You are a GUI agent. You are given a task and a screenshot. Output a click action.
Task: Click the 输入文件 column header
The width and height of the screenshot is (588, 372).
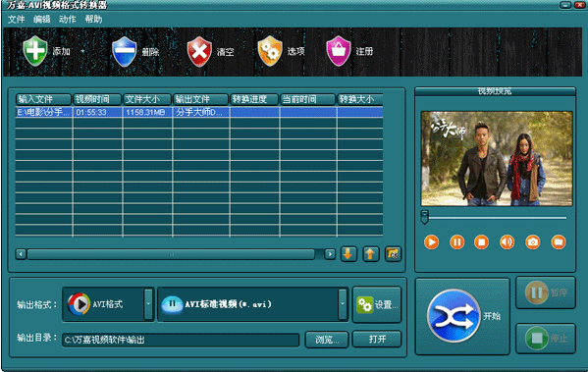coord(43,99)
